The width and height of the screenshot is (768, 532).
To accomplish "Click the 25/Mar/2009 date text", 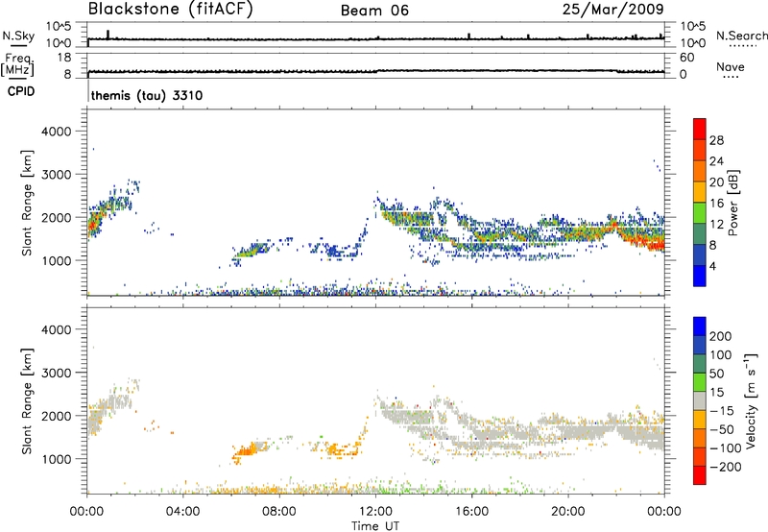I will [x=612, y=10].
